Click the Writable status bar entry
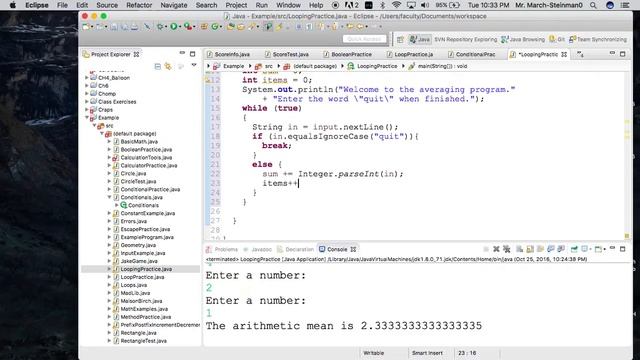Screen dimensions: 640x360 pos(373,353)
